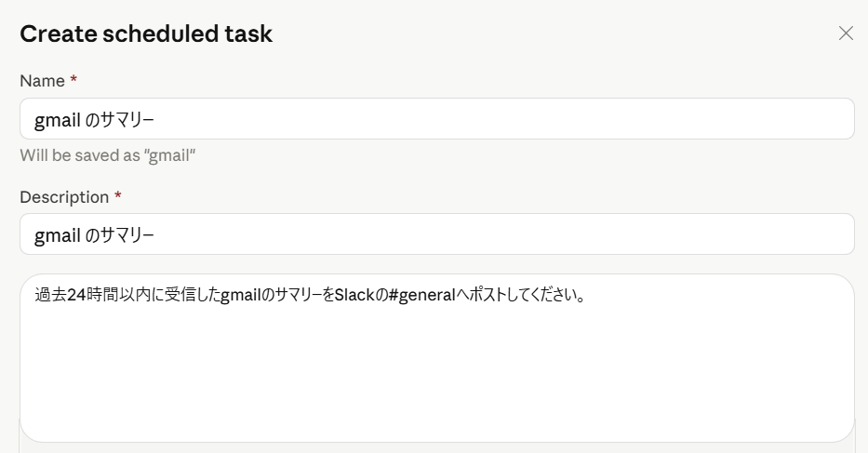Click the word '#general' in the prompt

[x=421, y=295]
